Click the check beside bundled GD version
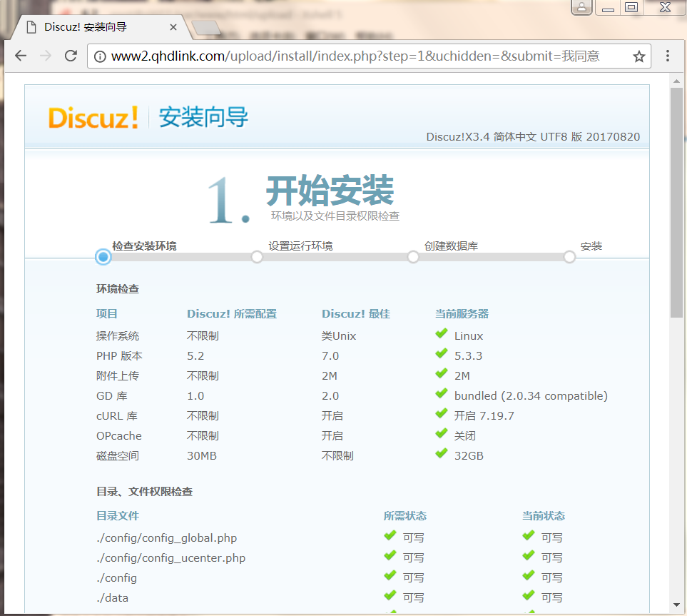The width and height of the screenshot is (687, 616). click(441, 394)
